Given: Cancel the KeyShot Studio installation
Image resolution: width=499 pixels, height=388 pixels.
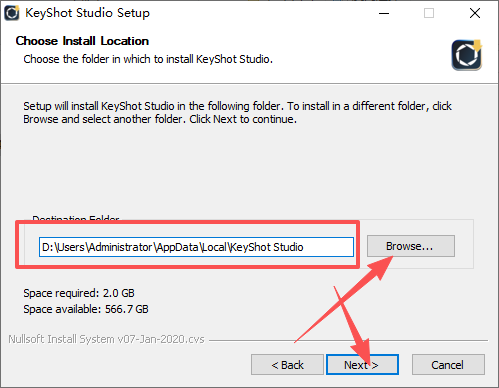Looking at the screenshot, I should (448, 365).
